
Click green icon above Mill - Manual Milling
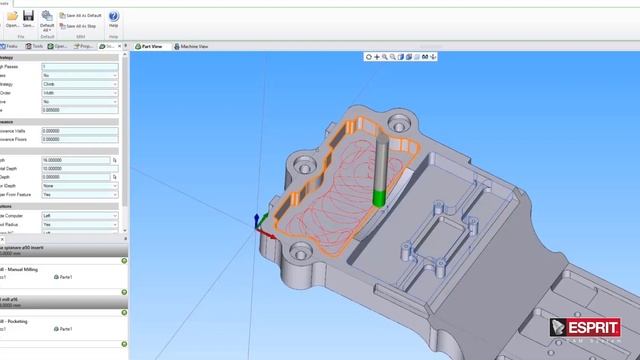pyautogui.click(x=124, y=261)
